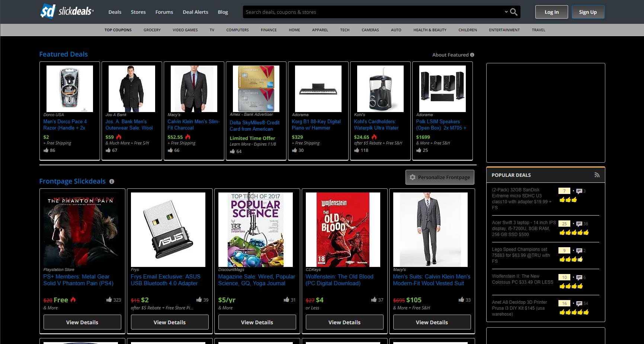Open the Deals menu

[x=115, y=12]
